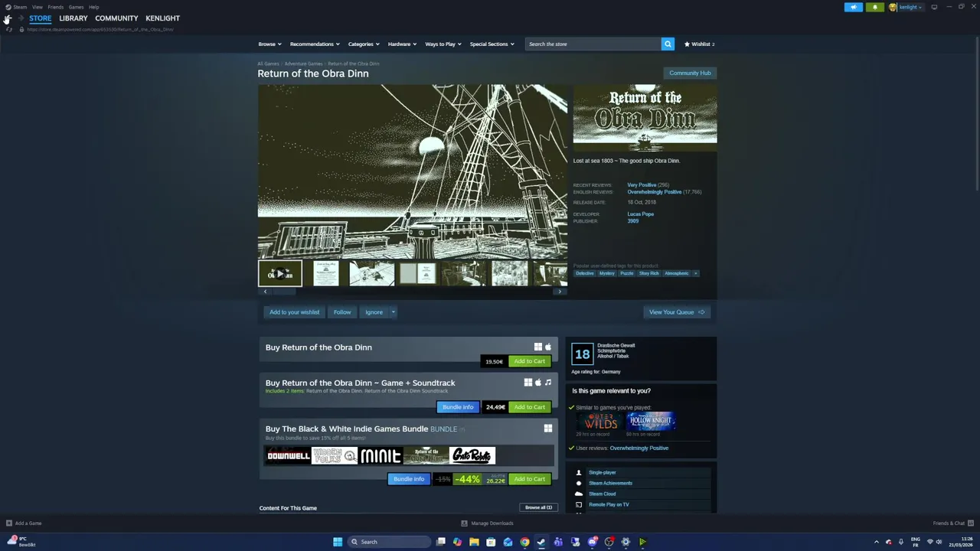Image resolution: width=980 pixels, height=551 pixels.
Task: Click the Detective tag
Action: (x=585, y=273)
